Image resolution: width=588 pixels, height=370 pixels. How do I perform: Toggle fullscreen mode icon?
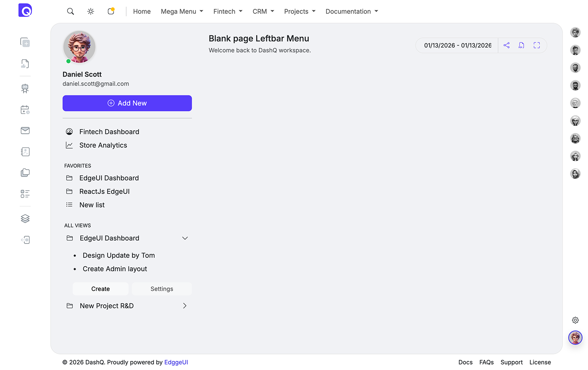click(537, 45)
